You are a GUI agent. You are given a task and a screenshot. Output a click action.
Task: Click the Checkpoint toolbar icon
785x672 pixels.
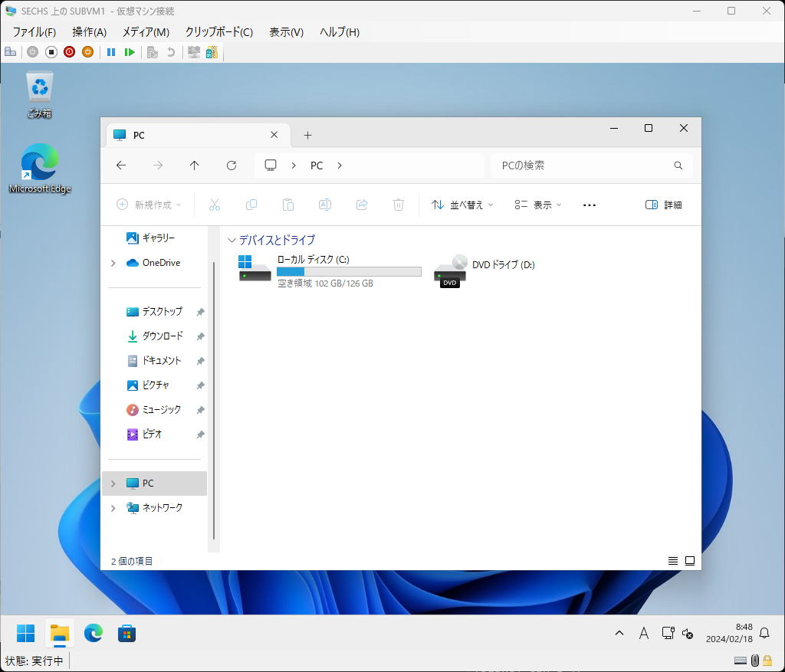[x=153, y=52]
